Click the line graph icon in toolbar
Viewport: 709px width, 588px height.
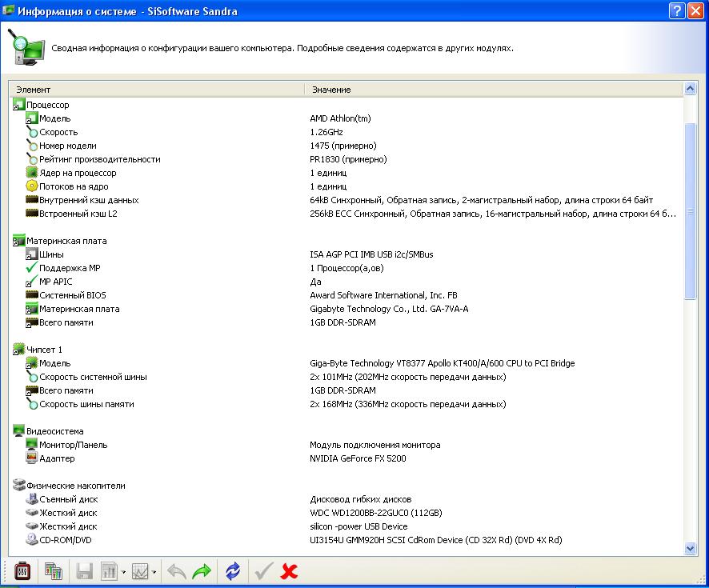140,572
